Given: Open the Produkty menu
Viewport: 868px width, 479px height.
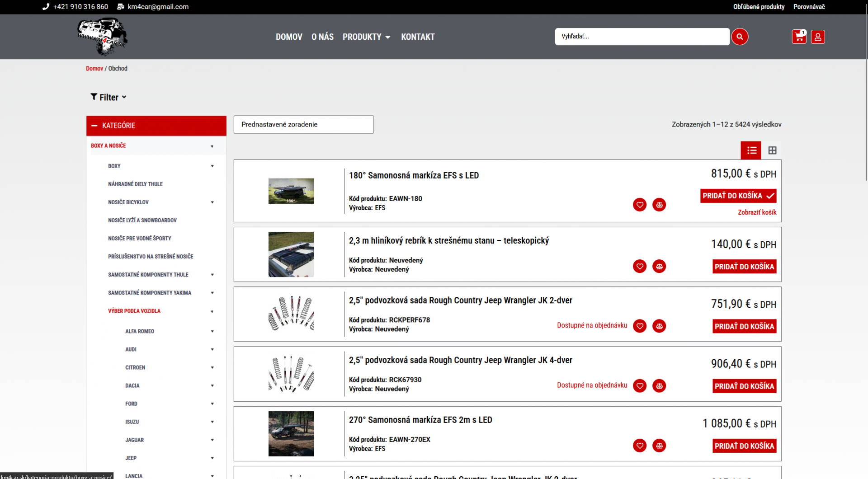Looking at the screenshot, I should 366,37.
